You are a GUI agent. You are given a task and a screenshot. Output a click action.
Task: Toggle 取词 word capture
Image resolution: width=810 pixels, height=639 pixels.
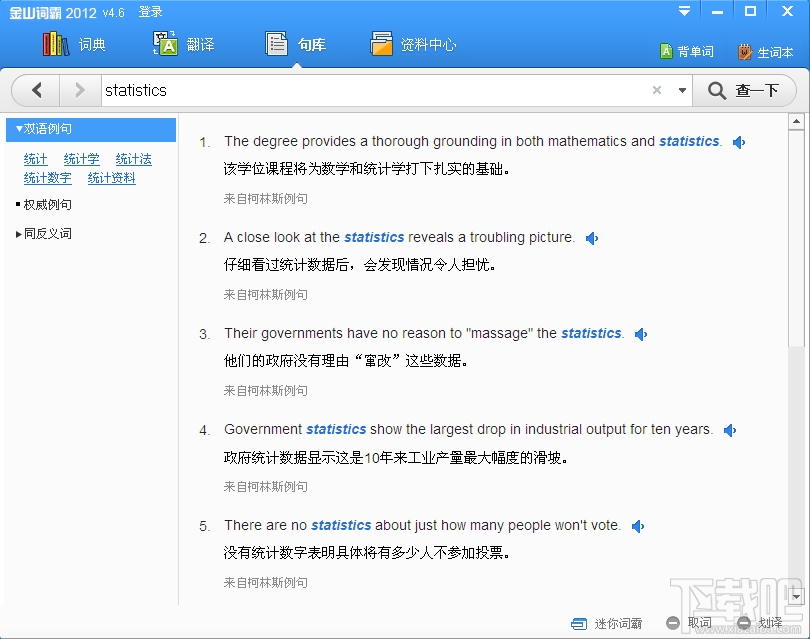(689, 623)
